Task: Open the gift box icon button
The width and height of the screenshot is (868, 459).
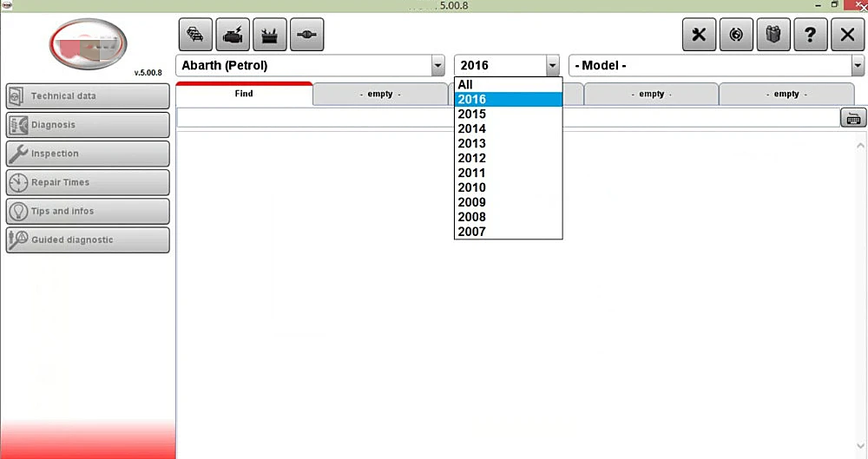Action: tap(773, 35)
